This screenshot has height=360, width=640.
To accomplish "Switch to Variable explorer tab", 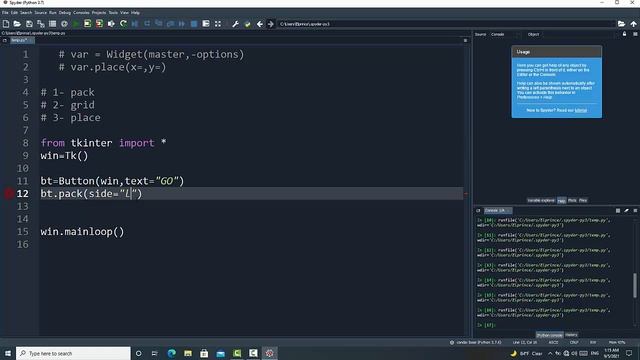I will [541, 200].
